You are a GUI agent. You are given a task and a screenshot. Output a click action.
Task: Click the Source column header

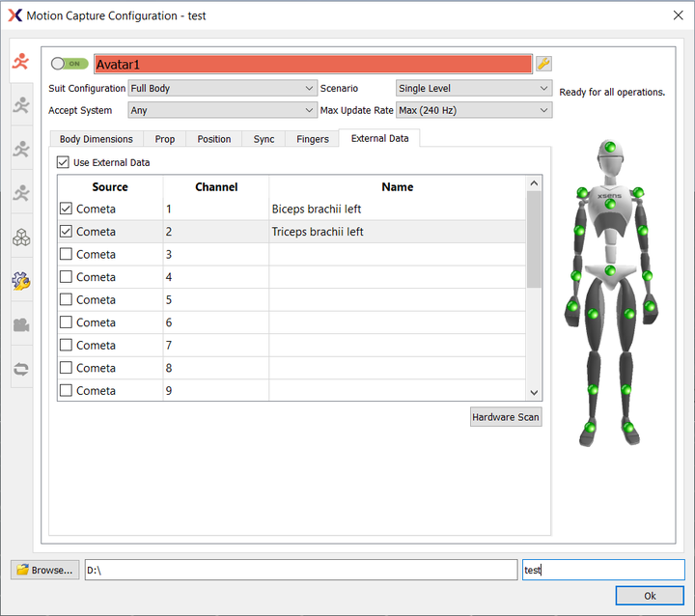(x=110, y=186)
